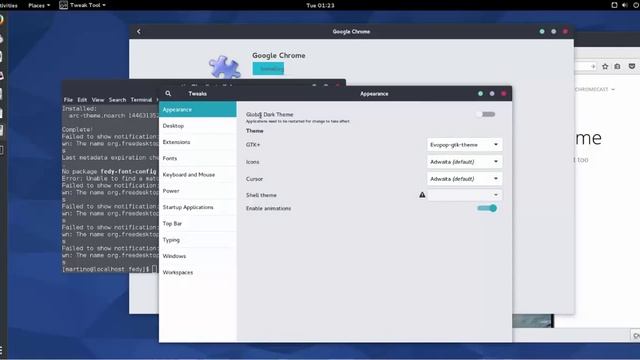Select Desktop in Tweaks sidebar

[x=198, y=126]
